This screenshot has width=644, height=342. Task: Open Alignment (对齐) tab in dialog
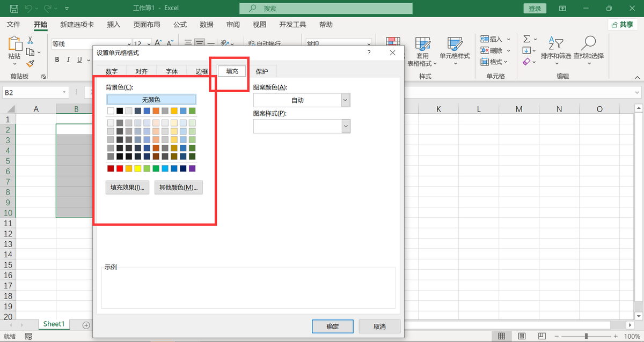point(141,71)
